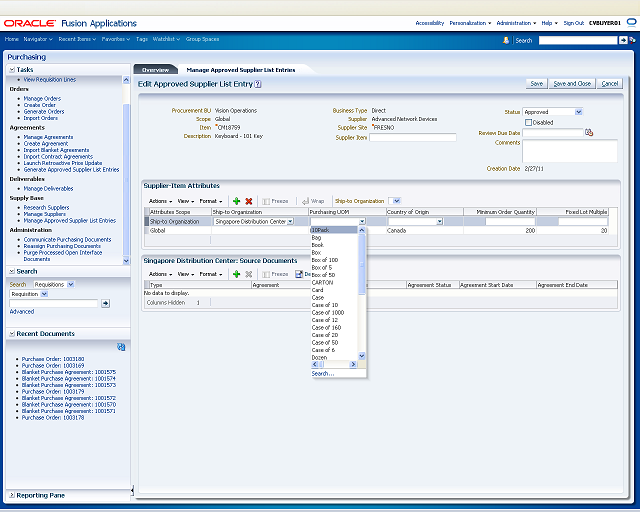The height and width of the screenshot is (512, 640).
Task: Click the detach icon in Source Documents toolbar
Action: [x=299, y=274]
